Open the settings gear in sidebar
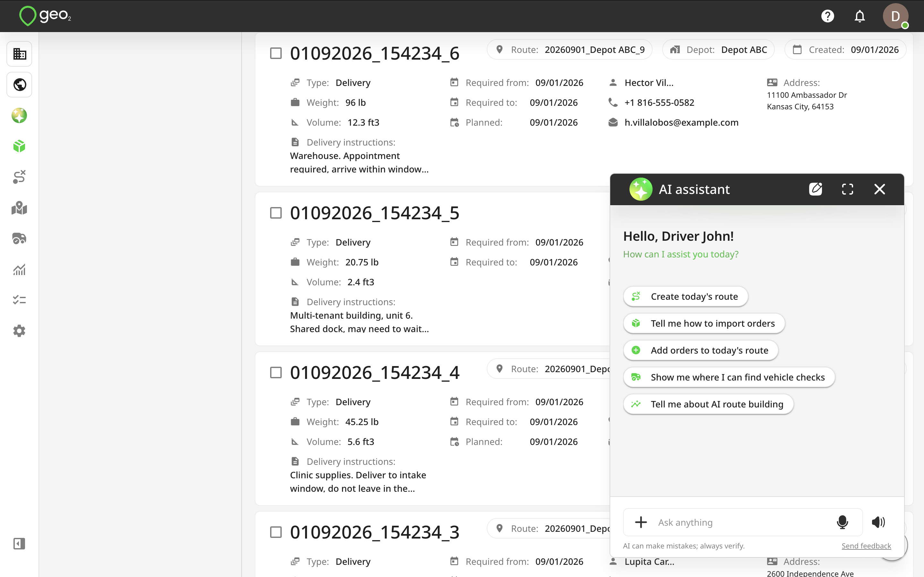Image resolution: width=924 pixels, height=577 pixels. pyautogui.click(x=20, y=331)
